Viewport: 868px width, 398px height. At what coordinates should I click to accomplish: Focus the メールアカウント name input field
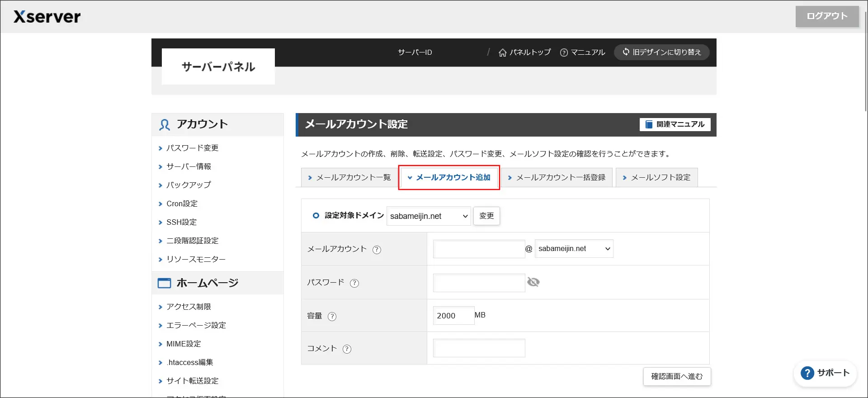click(479, 249)
